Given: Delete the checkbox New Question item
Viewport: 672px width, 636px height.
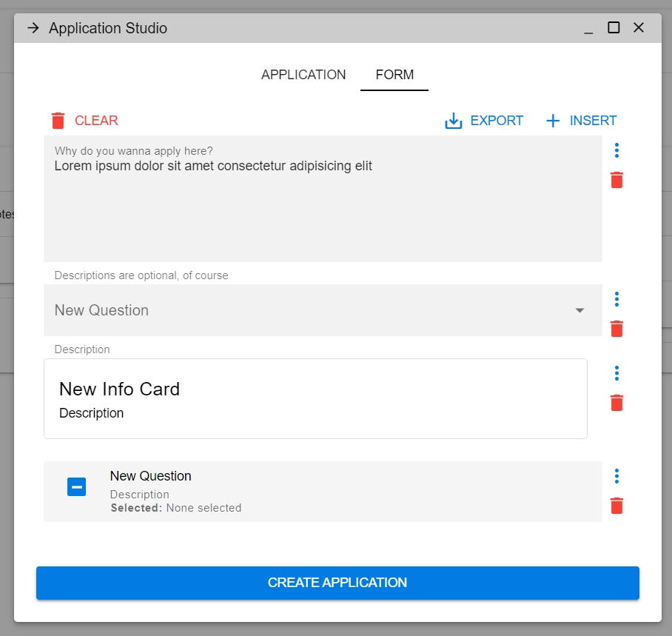Looking at the screenshot, I should pos(616,506).
